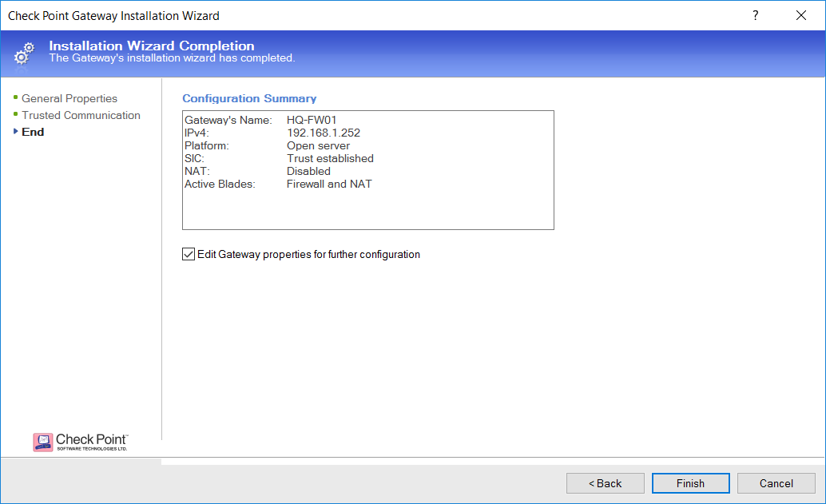The image size is (826, 504).
Task: Uncheck Edit Gateway properties for further configuration
Action: [189, 254]
